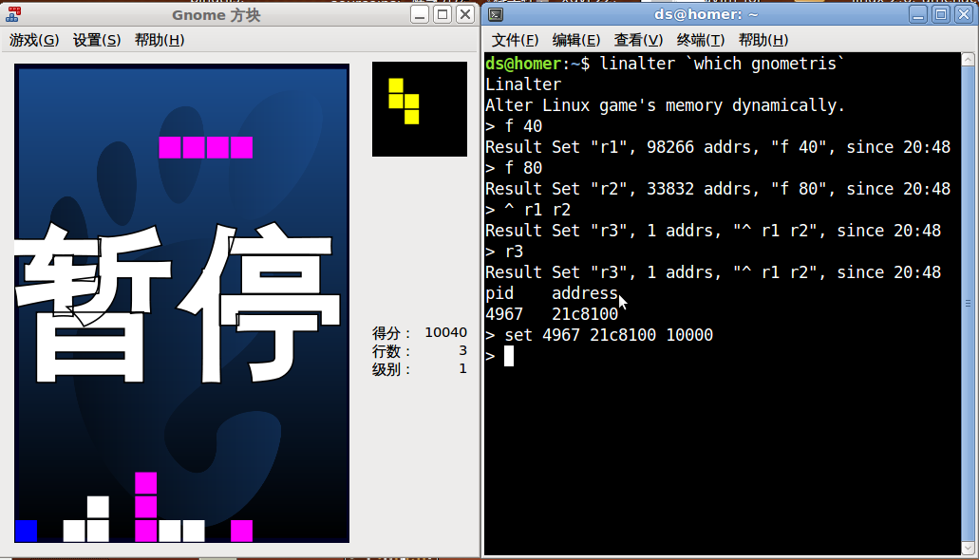Image resolution: width=979 pixels, height=560 pixels.
Task: Minimize the Gnome 方块 window
Action: point(421,14)
